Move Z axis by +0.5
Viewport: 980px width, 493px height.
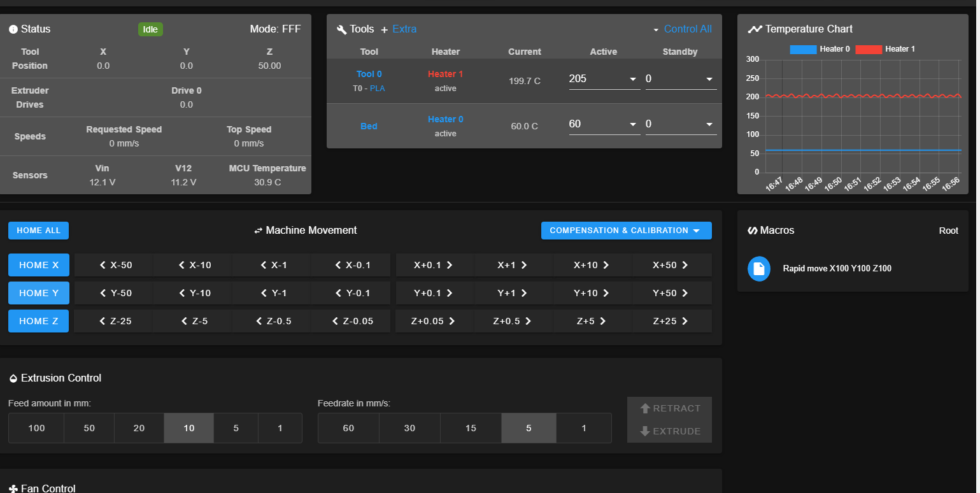[514, 321]
